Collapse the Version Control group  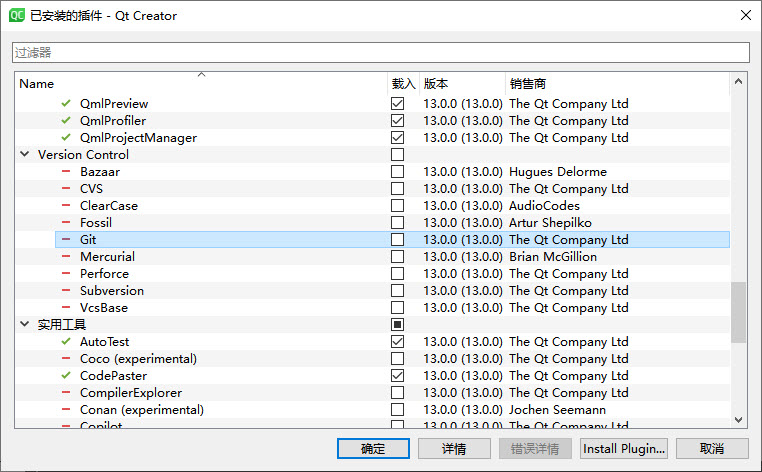click(24, 154)
